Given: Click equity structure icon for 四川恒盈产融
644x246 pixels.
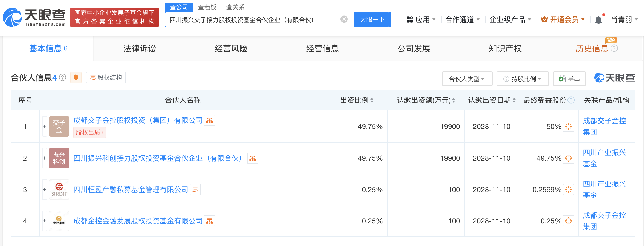Looking at the screenshot, I should 195,190.
